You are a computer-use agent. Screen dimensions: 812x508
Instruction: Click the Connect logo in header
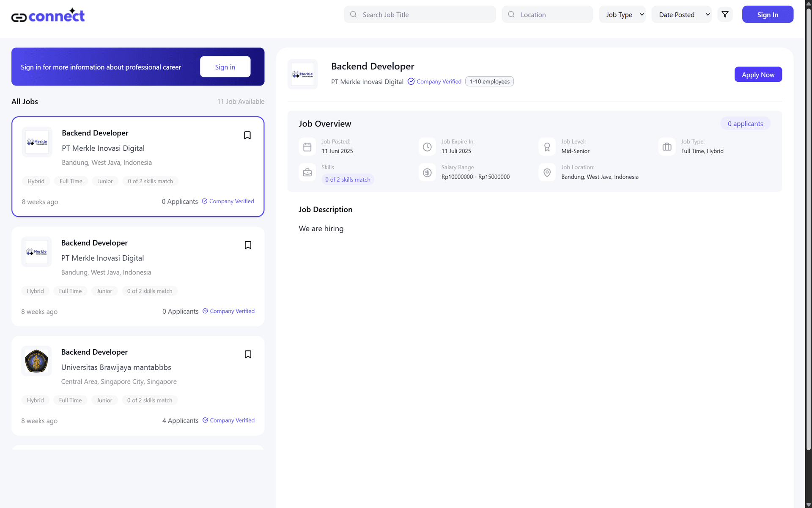click(48, 16)
